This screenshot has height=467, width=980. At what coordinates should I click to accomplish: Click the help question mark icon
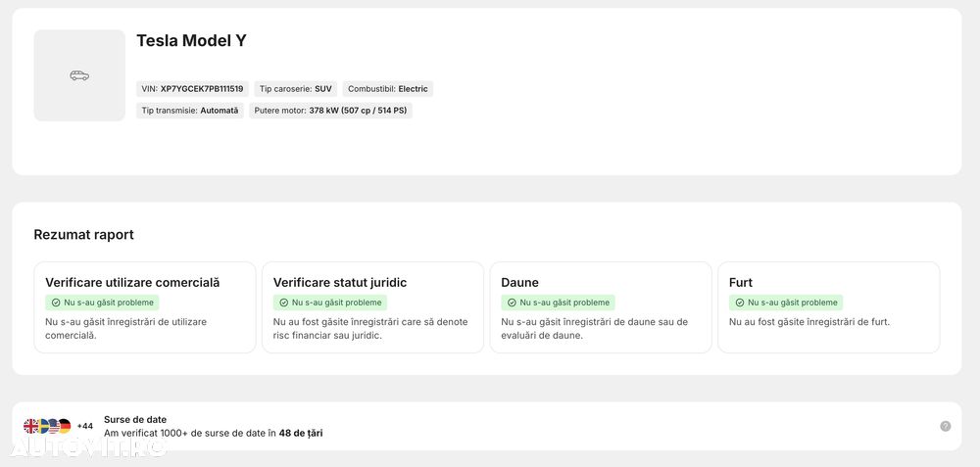945,427
